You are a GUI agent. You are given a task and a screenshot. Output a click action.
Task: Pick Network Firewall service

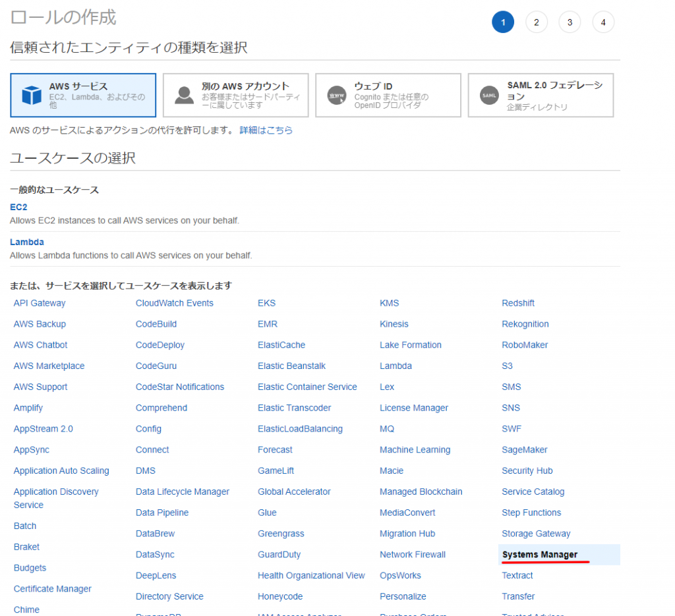[x=413, y=555]
